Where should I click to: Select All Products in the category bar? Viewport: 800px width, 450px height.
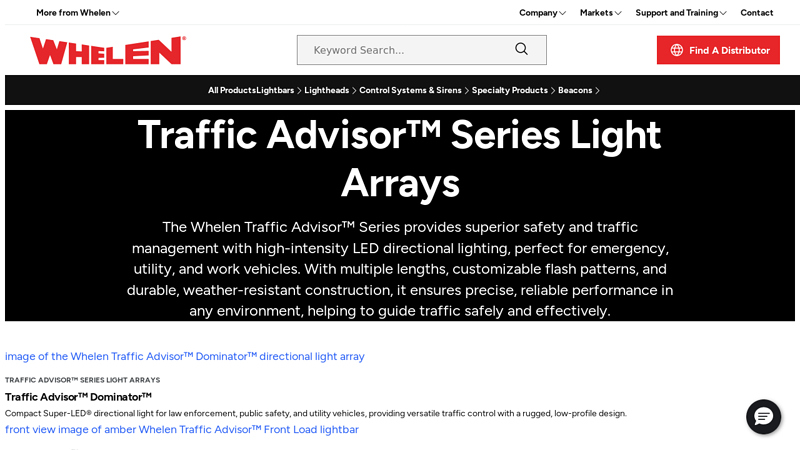[x=232, y=90]
